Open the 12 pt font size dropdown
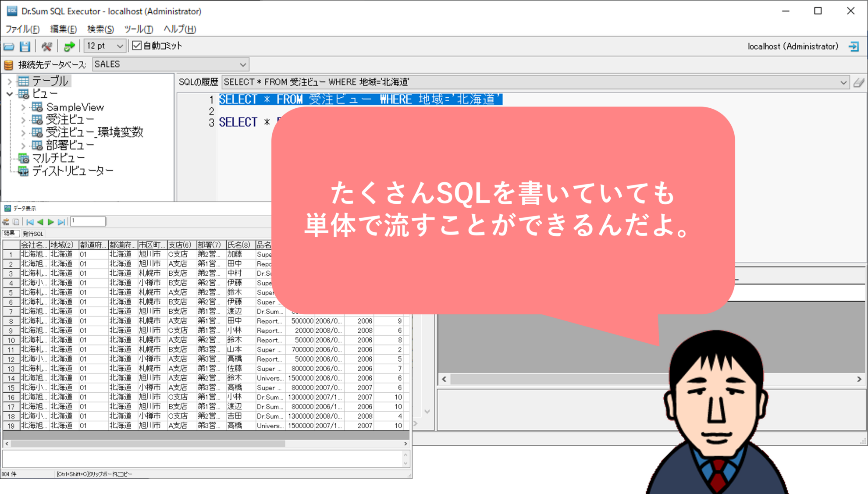This screenshot has height=494, width=868. [x=119, y=46]
